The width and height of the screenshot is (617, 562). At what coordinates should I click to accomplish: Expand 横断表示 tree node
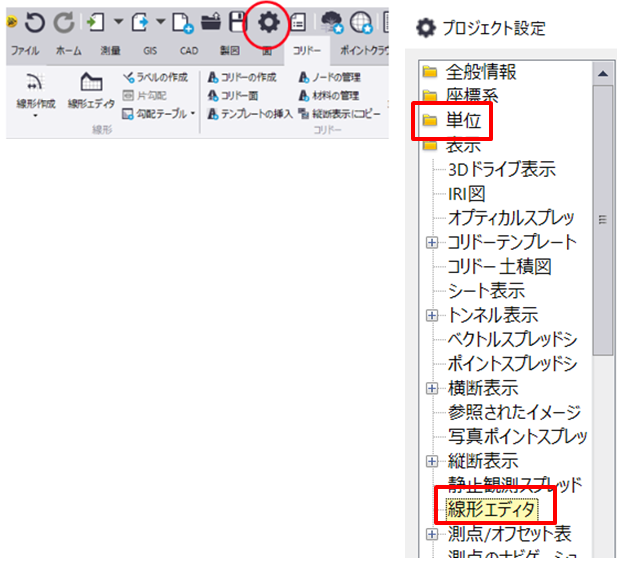click(x=432, y=388)
